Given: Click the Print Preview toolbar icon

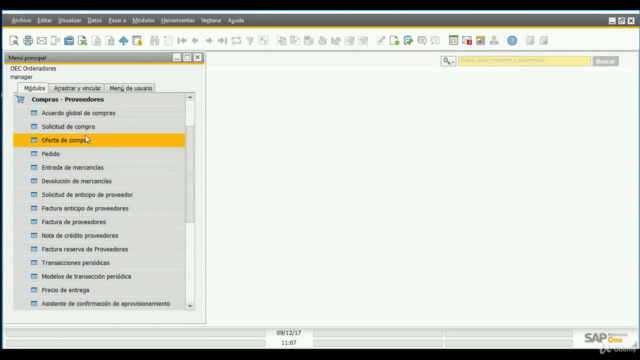Looking at the screenshot, I should tap(14, 40).
